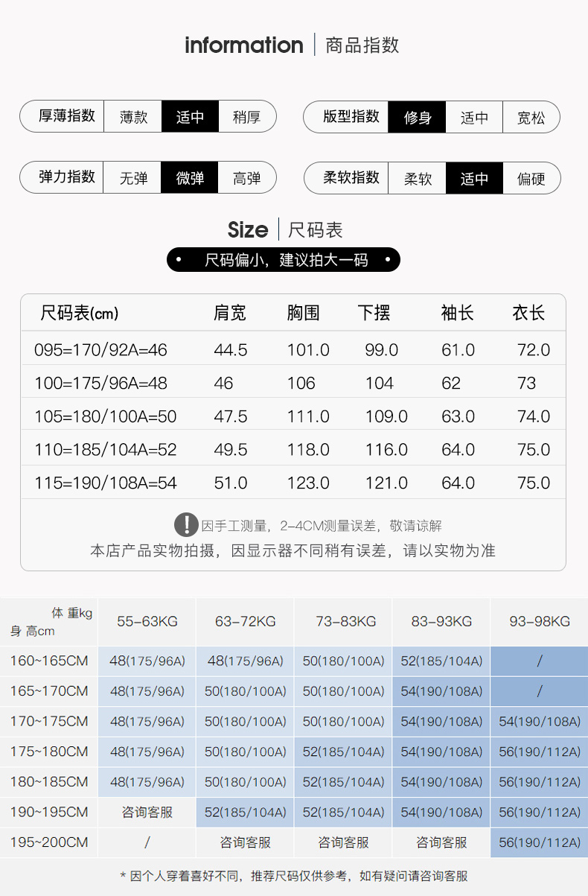Choose 稍厚 thickness option
Viewport: 588px width, 896px height.
246,117
